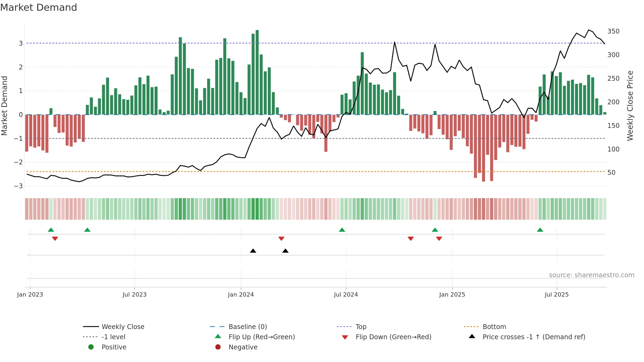
Task: Toggle Flip Up (Red→Green) legend entry
Action: (x=255, y=337)
